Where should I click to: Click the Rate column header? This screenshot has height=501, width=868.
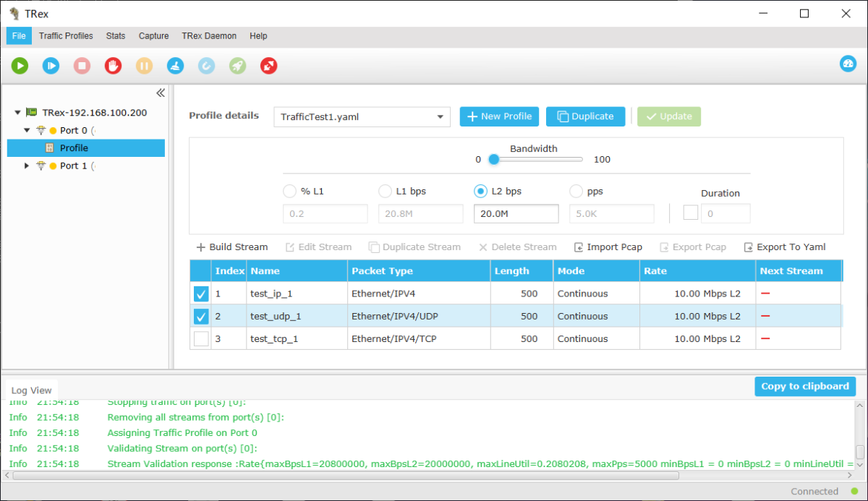pos(697,271)
